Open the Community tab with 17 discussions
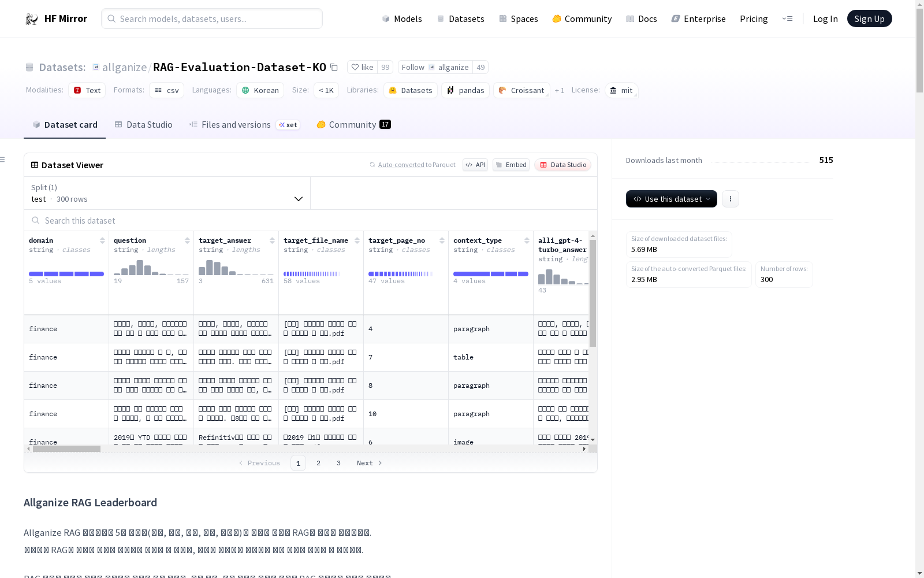 pos(353,125)
